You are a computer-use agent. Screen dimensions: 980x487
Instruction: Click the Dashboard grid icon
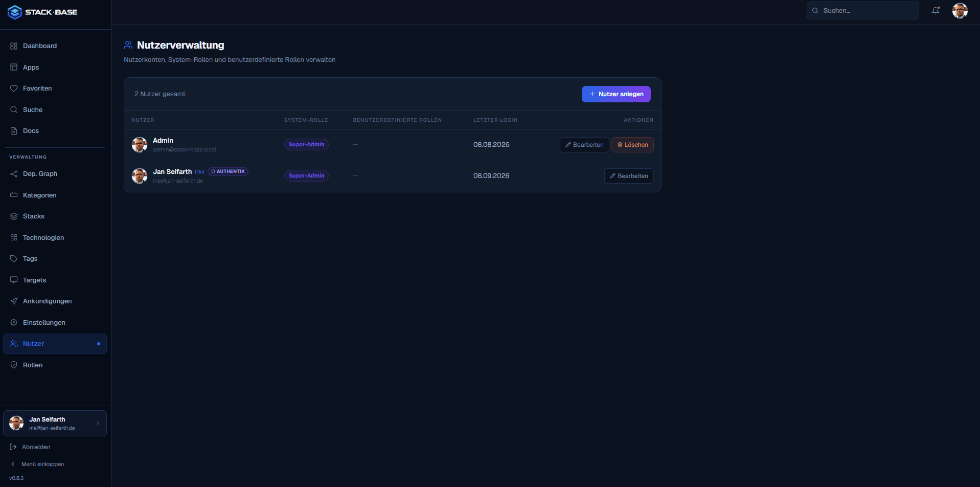[14, 46]
